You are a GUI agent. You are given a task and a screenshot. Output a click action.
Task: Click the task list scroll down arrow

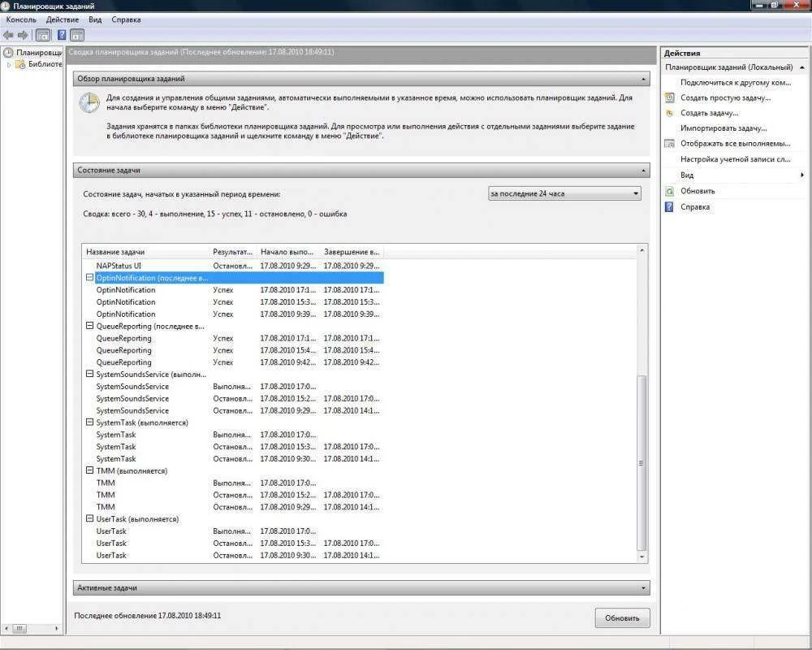(x=641, y=557)
